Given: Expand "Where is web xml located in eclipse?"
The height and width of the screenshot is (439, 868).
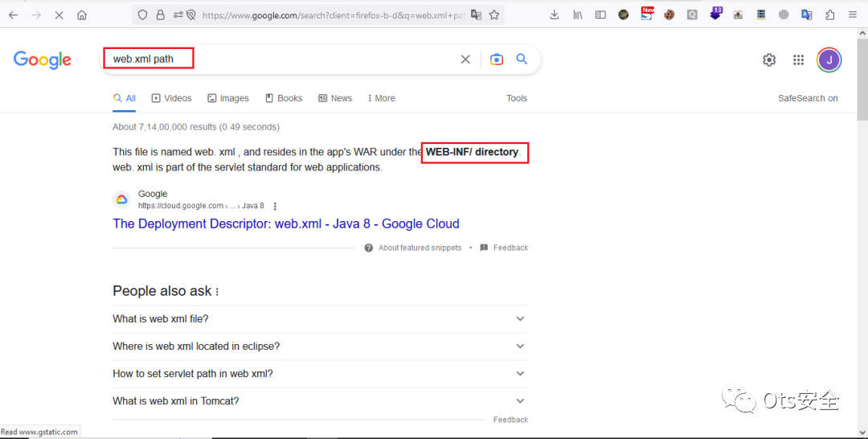Looking at the screenshot, I should tap(320, 346).
